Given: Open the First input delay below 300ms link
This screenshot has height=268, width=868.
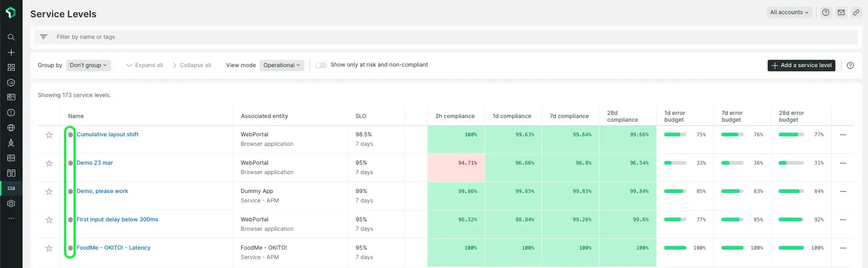Looking at the screenshot, I should (x=117, y=219).
